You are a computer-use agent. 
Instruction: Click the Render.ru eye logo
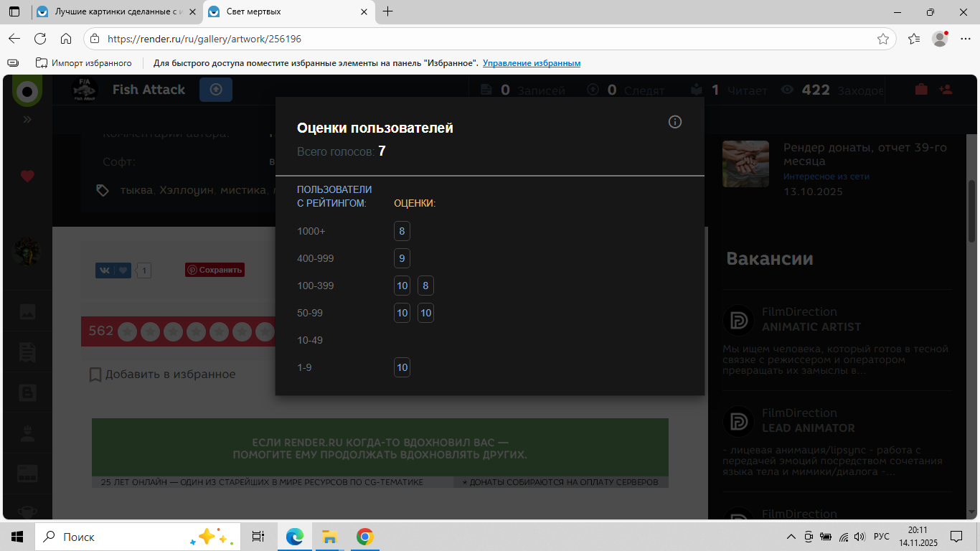27,92
